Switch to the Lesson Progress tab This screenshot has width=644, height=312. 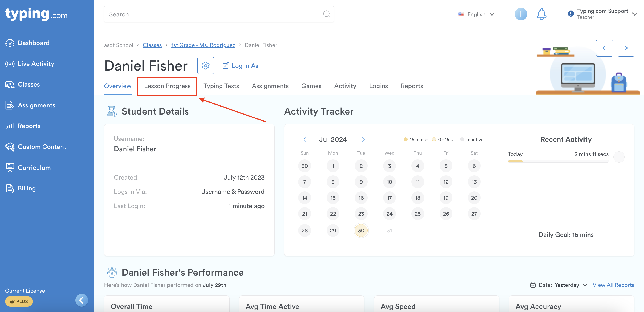click(167, 86)
